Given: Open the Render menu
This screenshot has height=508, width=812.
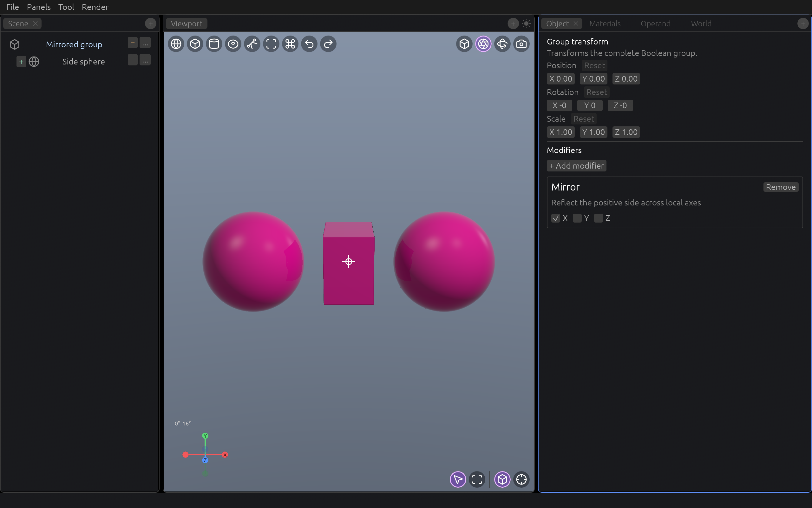Looking at the screenshot, I should (95, 7).
